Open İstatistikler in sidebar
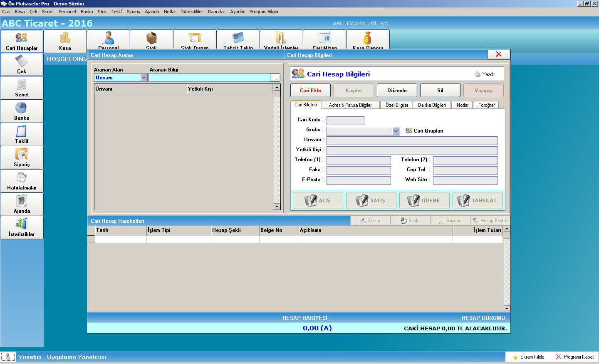Screen dimensions: 599x364 pyautogui.click(x=22, y=227)
